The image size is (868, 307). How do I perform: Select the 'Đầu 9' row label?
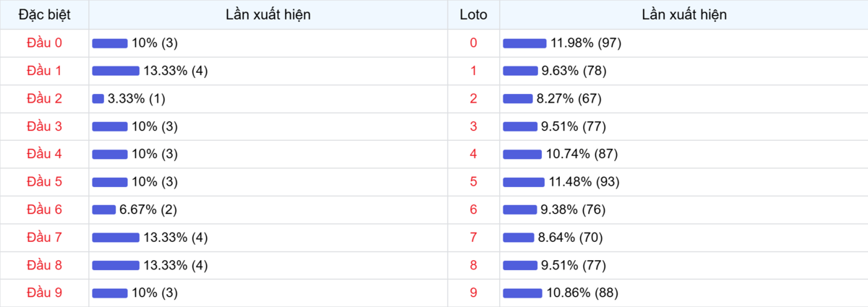click(x=44, y=293)
